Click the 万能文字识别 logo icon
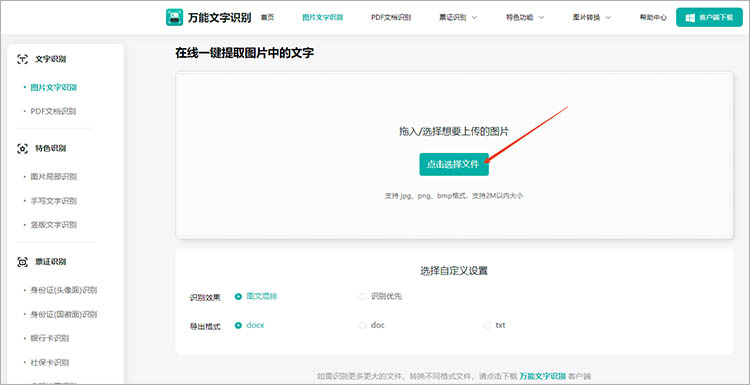Image resolution: width=750 pixels, height=385 pixels. pos(175,17)
